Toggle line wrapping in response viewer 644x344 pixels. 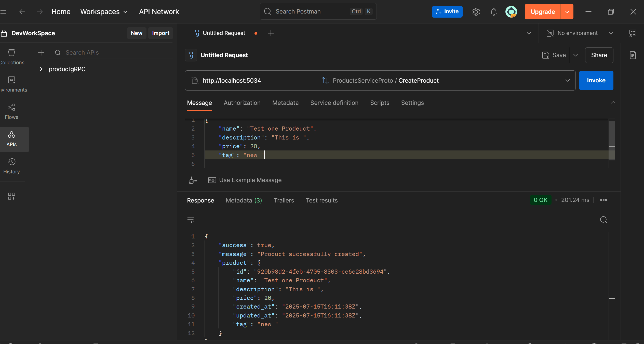[191, 220]
